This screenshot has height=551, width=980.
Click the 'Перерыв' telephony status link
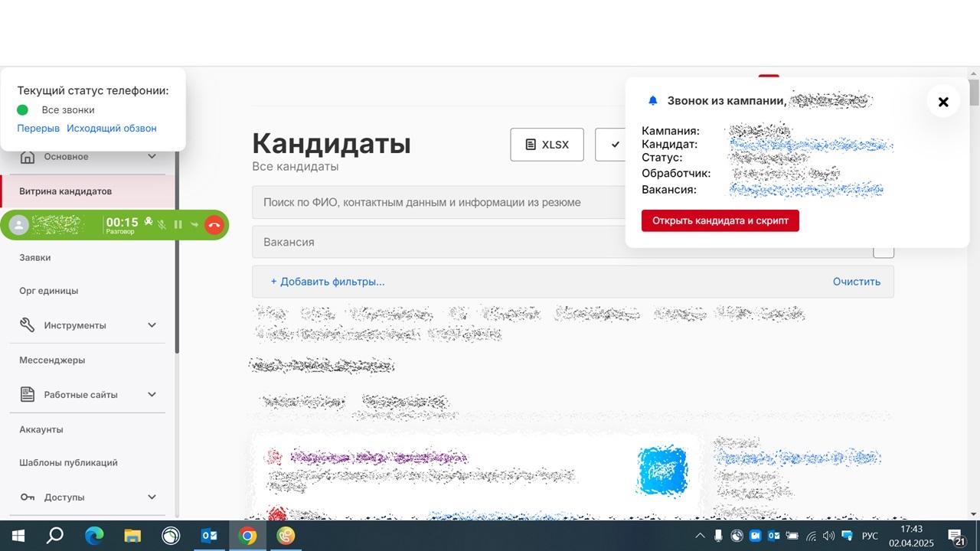click(x=38, y=129)
